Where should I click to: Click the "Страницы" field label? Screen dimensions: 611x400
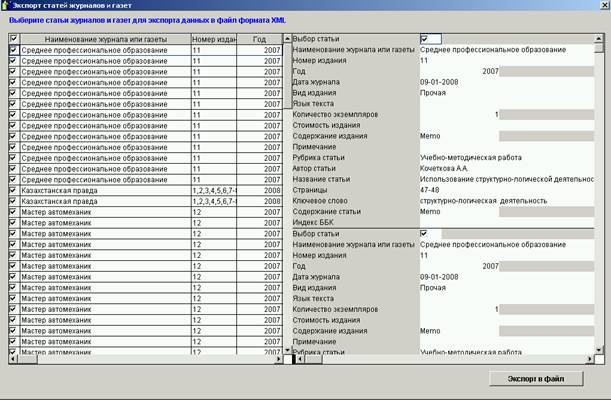tap(310, 190)
